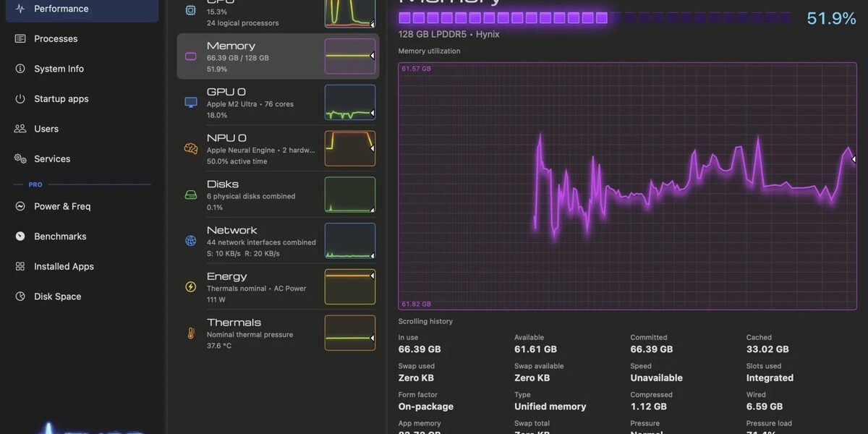This screenshot has height=434, width=868.
Task: Click the Network globe icon
Action: (x=191, y=241)
